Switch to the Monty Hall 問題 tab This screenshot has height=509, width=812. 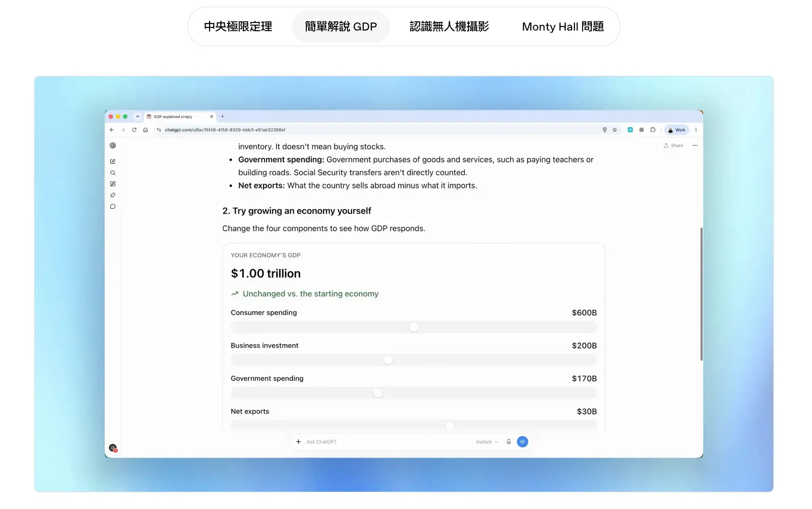[563, 26]
